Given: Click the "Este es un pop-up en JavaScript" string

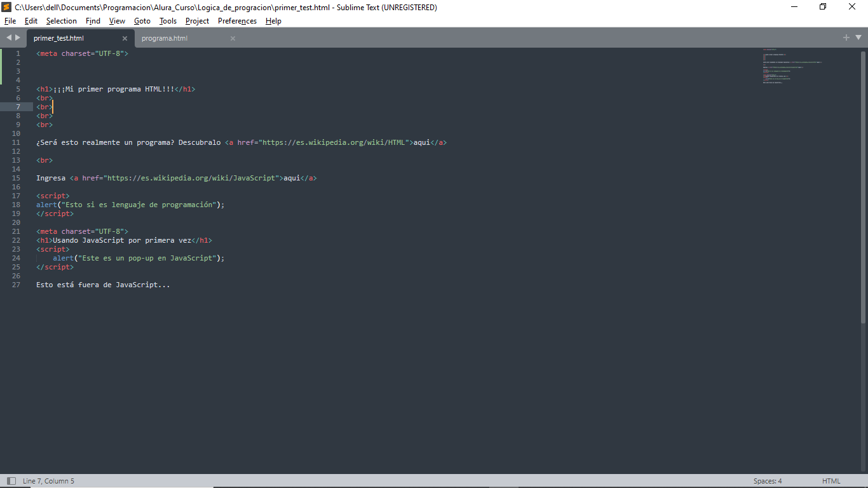Looking at the screenshot, I should click(x=147, y=258).
